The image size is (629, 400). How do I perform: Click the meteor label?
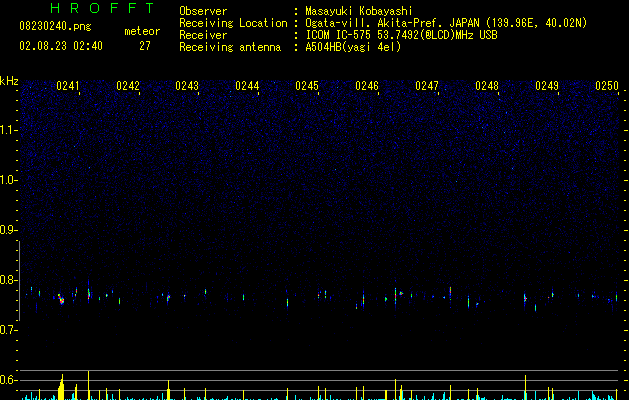tap(142, 31)
